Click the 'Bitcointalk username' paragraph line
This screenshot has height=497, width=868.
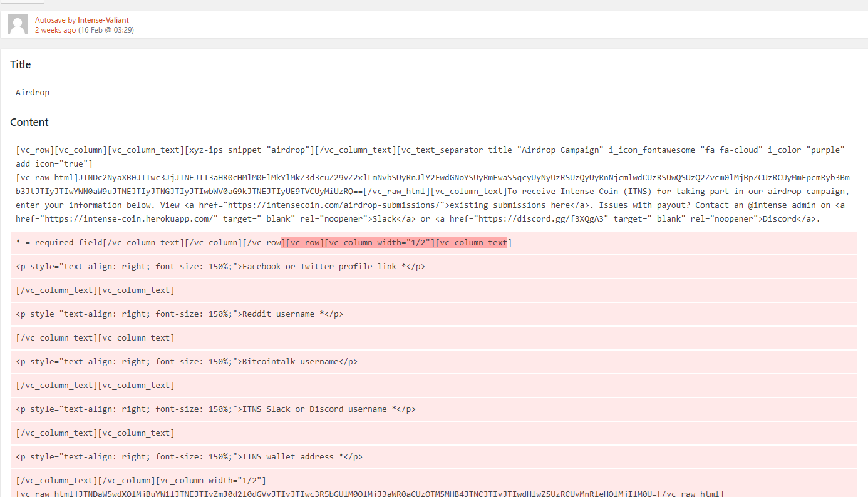[x=433, y=362]
